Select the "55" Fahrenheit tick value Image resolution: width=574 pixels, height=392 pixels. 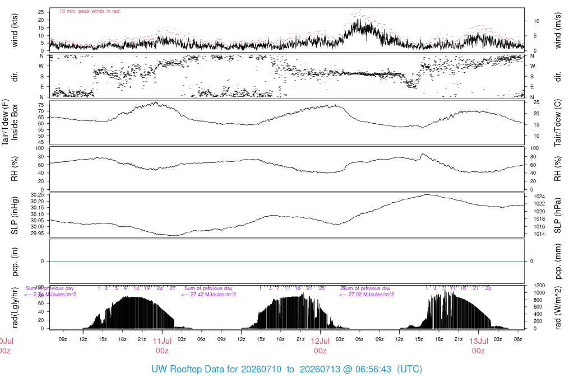pyautogui.click(x=41, y=130)
